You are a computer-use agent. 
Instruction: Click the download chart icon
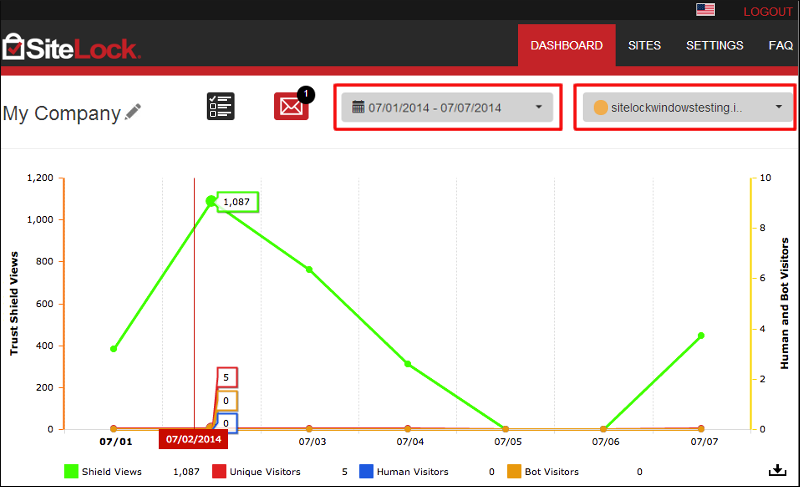point(777,471)
